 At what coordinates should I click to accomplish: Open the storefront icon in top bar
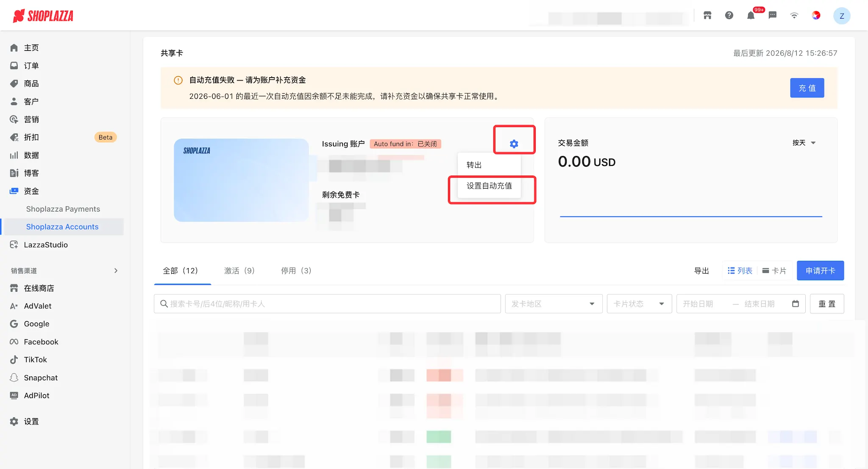pyautogui.click(x=707, y=16)
